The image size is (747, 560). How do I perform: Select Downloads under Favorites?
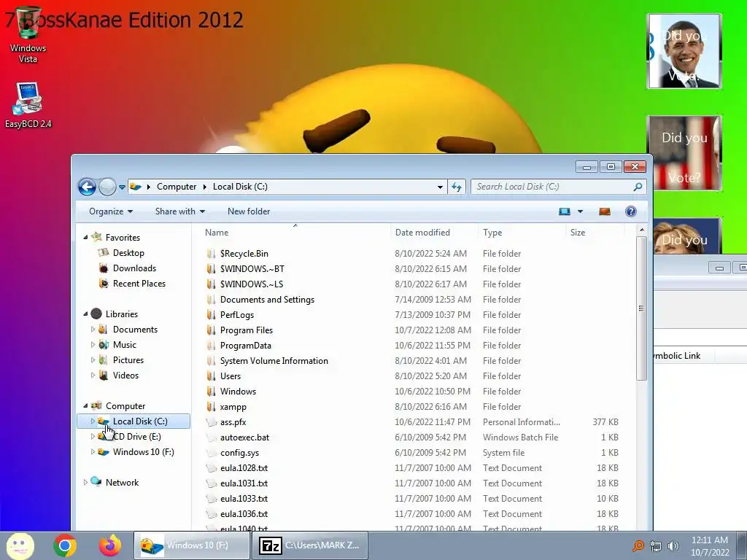coord(134,268)
